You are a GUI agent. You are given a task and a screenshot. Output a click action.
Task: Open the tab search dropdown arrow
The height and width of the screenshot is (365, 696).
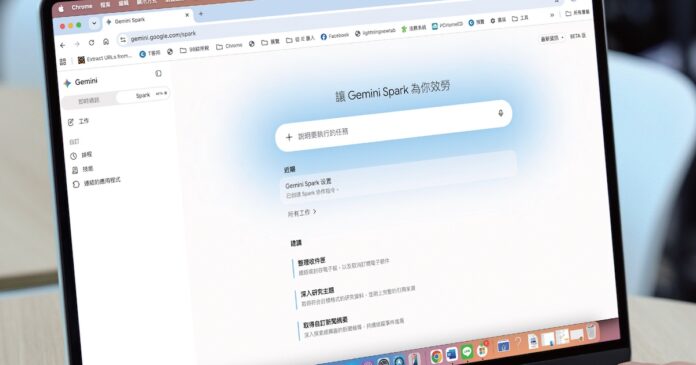click(x=94, y=24)
